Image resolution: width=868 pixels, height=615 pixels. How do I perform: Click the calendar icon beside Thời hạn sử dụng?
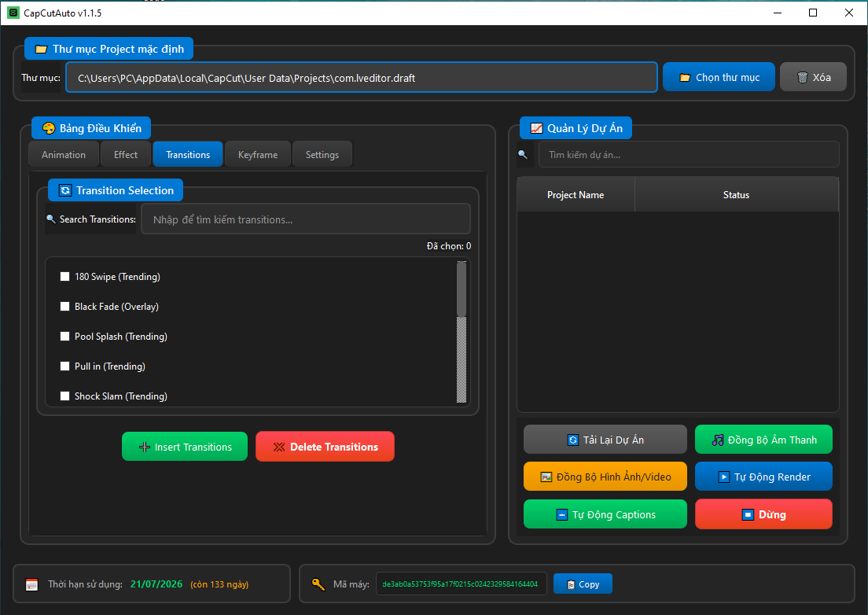coord(32,584)
